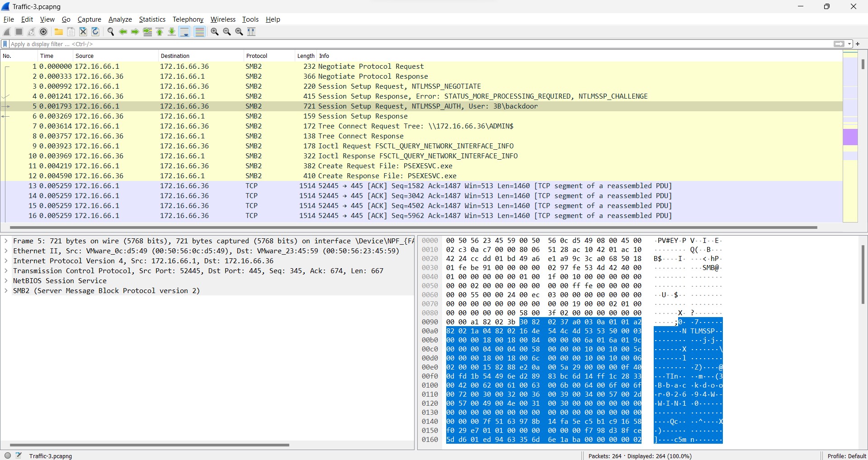Expand the Ethernet II tree row
Screen dimensions: 868x460
6,251
